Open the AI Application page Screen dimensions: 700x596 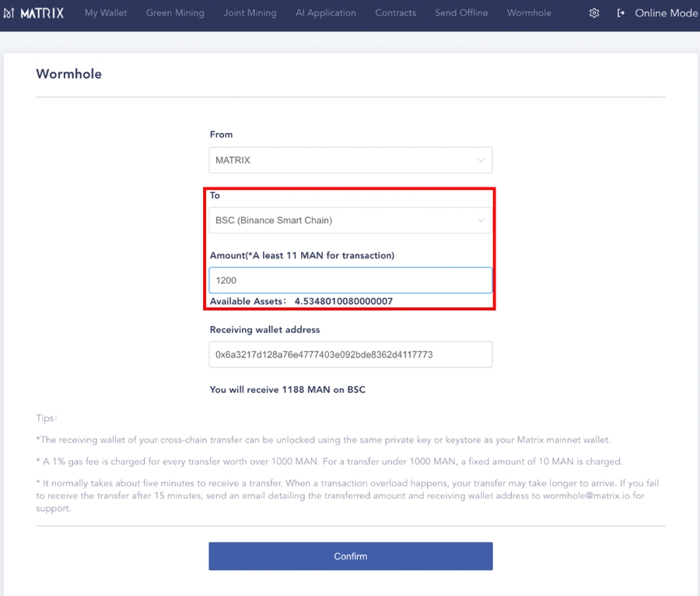tap(325, 13)
